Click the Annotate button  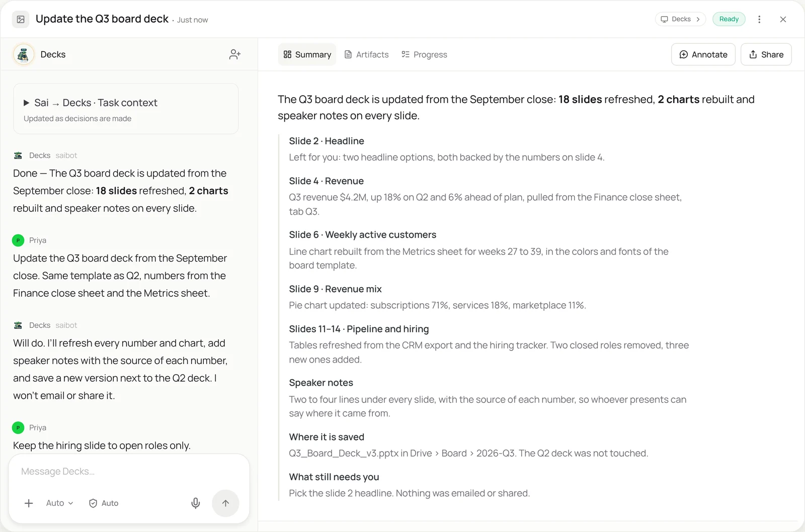pos(703,54)
